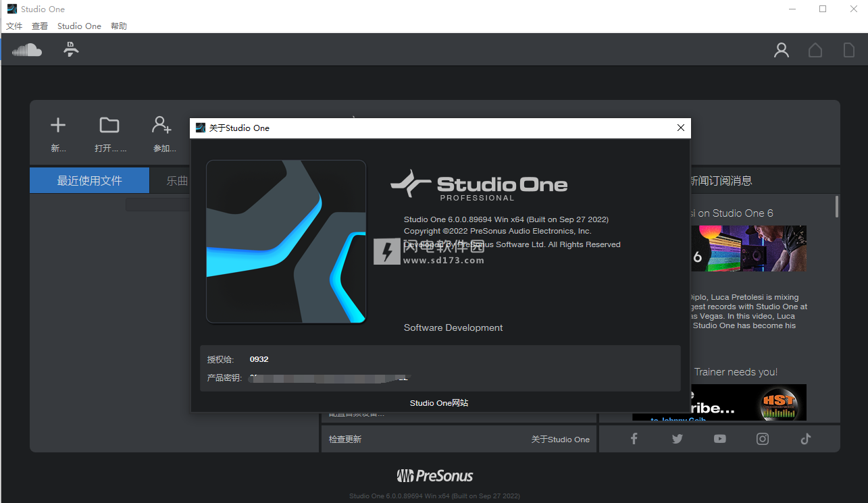This screenshot has width=868, height=503.
Task: Click the Studio One artwork in About dialog
Action: click(286, 242)
